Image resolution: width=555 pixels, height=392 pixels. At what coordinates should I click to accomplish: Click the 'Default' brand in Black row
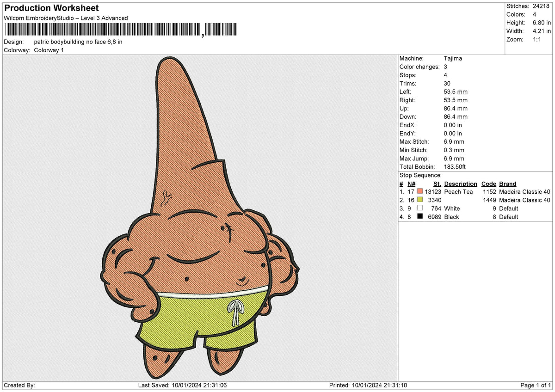click(509, 217)
